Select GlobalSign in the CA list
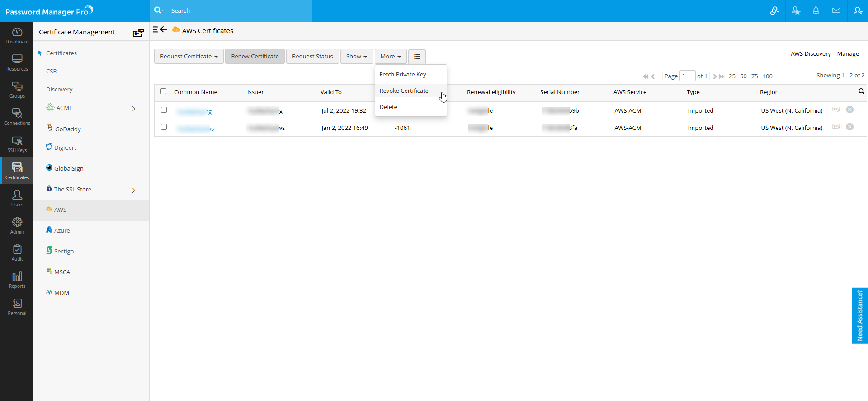 click(69, 168)
